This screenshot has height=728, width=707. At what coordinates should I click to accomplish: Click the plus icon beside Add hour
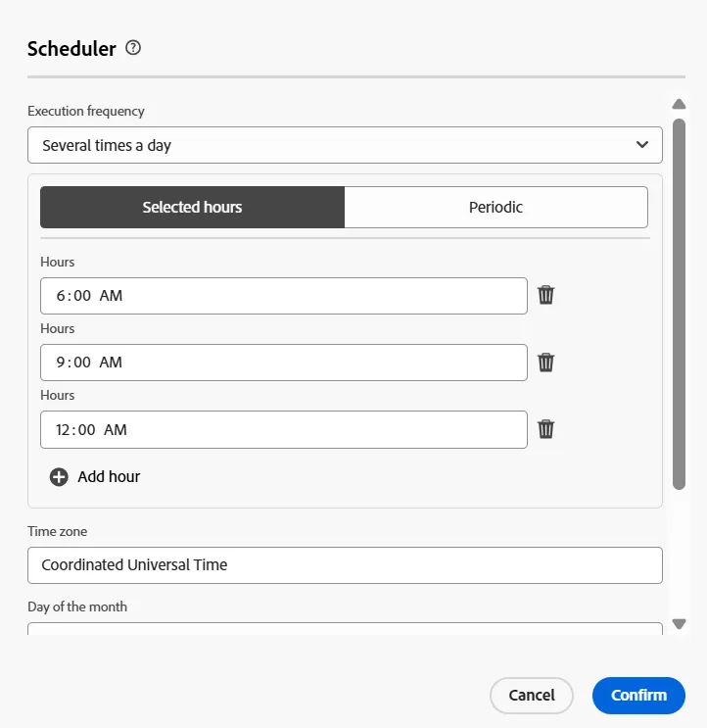coord(59,477)
